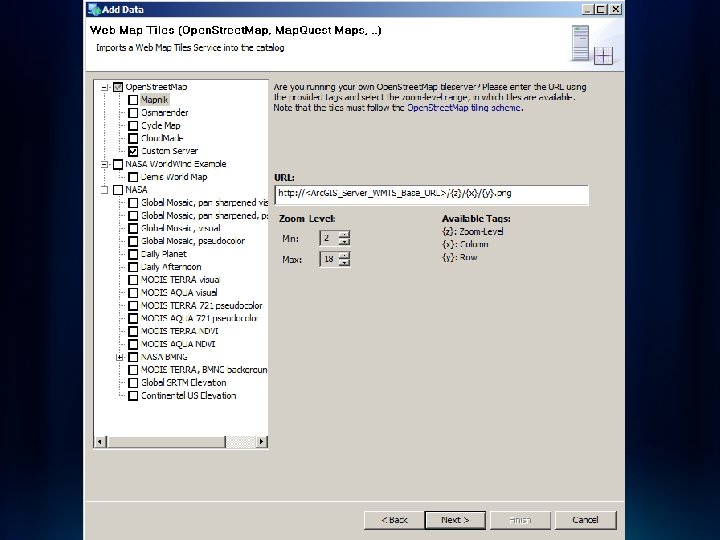
Task: Click the Back button
Action: click(x=394, y=520)
